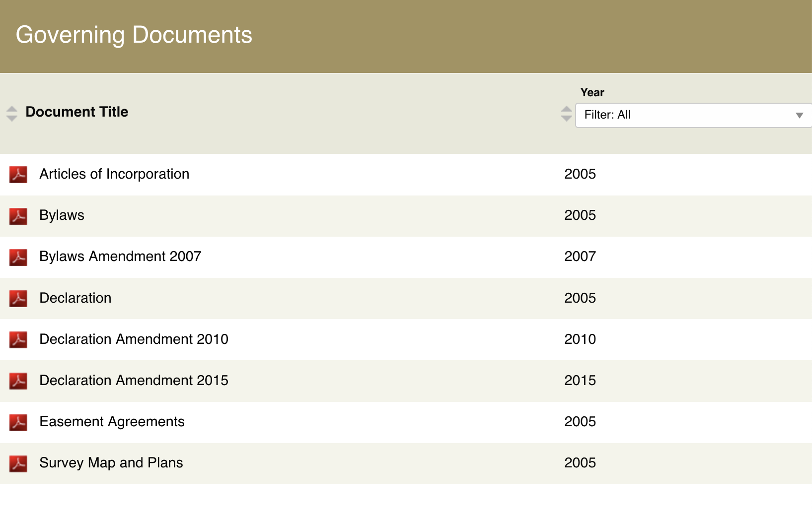Click the Survey Map and Plans PDF icon
Image resolution: width=812 pixels, height=519 pixels.
(x=18, y=463)
